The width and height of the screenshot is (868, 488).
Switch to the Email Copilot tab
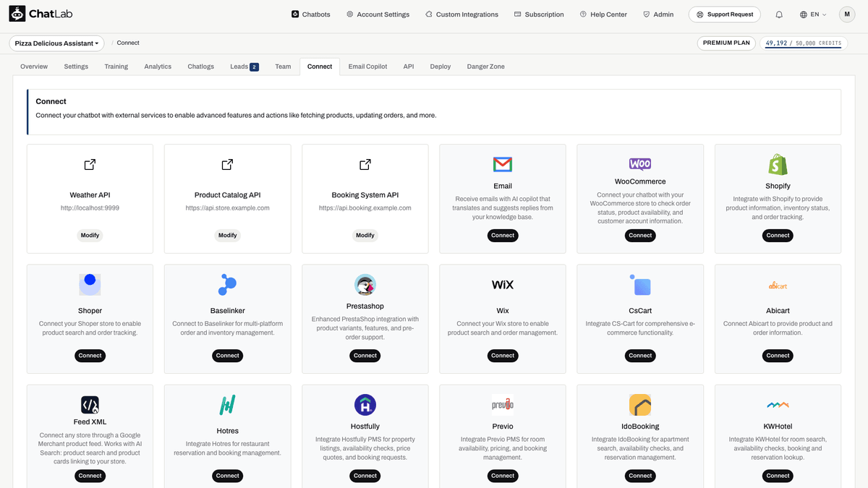click(367, 67)
